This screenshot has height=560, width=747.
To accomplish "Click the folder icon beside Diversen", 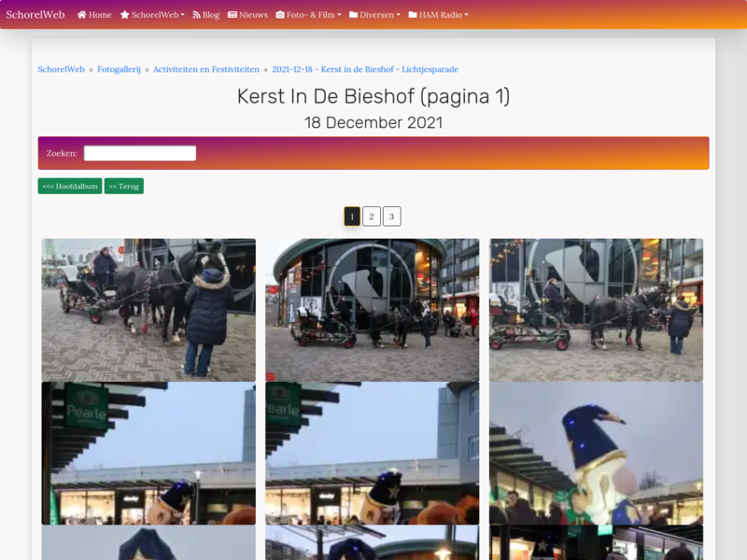I will tap(354, 15).
